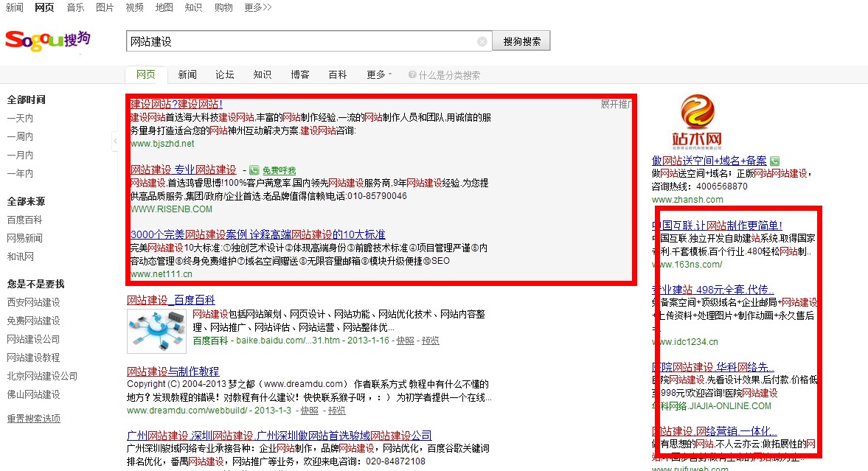This screenshot has width=868, height=471.
Task: Open the 免费网站建设 suggested search
Action: click(x=32, y=321)
